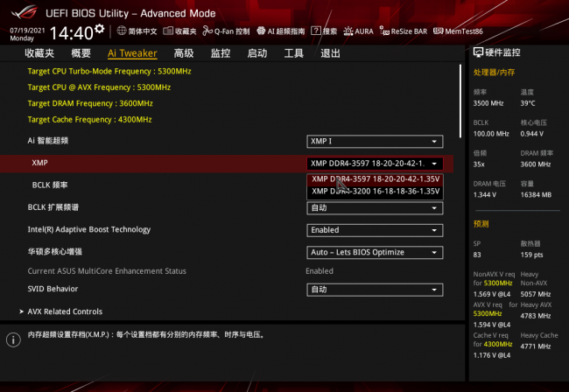Click the language globe icon
This screenshot has height=392, width=569.
[122, 31]
